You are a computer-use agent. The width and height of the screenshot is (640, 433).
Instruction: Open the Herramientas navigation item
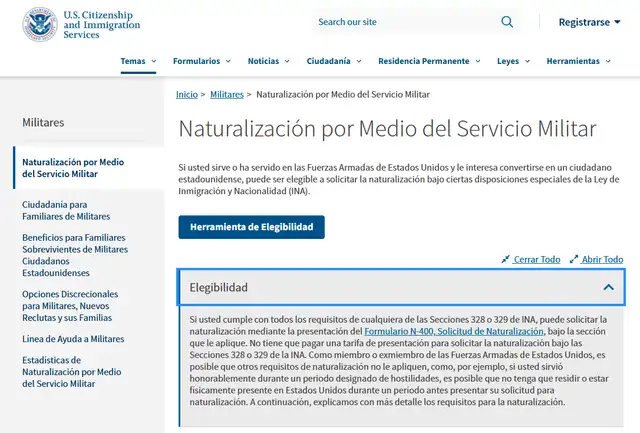point(573,61)
